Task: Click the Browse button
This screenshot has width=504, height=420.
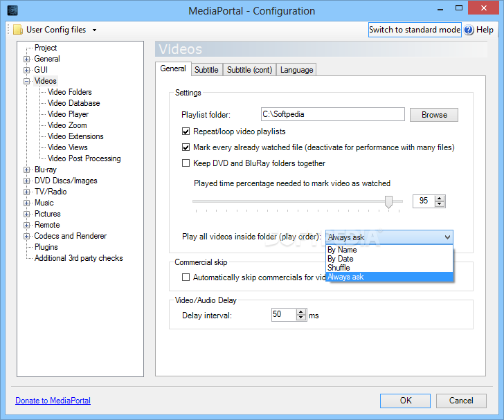Action: tap(434, 115)
